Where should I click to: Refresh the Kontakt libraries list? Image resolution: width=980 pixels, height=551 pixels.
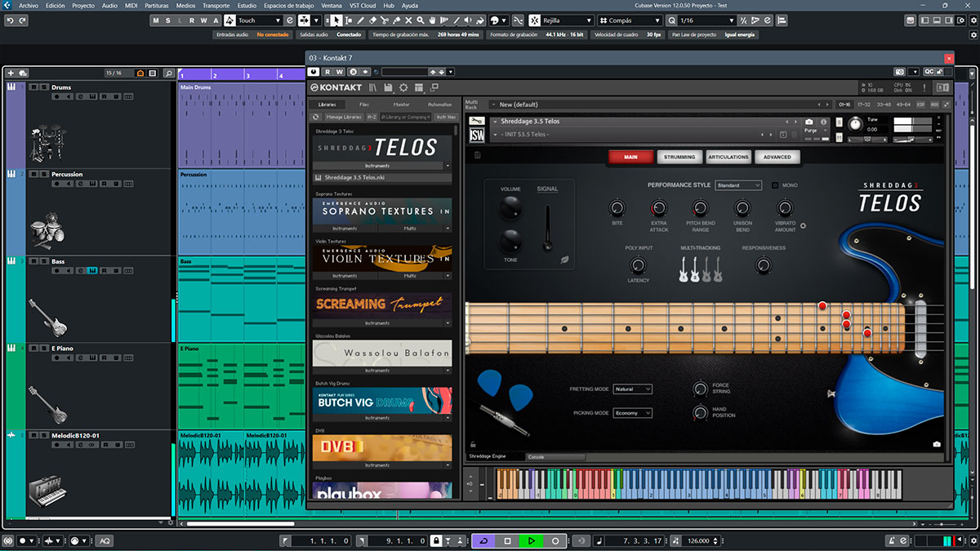315,117
